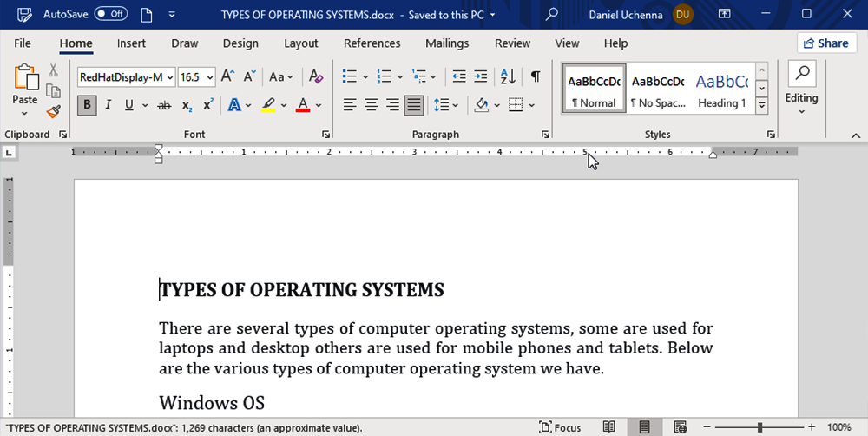Viewport: 868px width, 436px height.
Task: Apply red font color
Action: pyautogui.click(x=303, y=105)
